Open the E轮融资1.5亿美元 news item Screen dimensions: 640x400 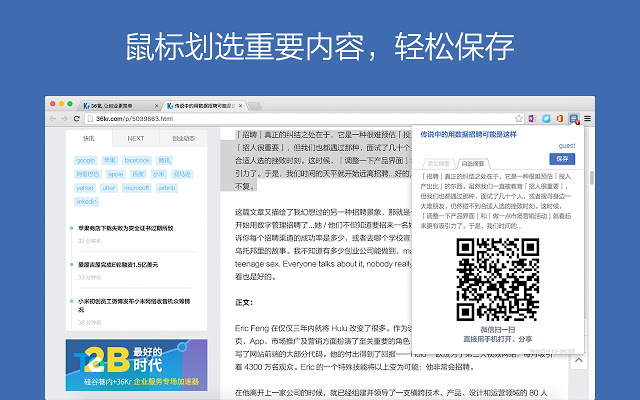tap(118, 264)
